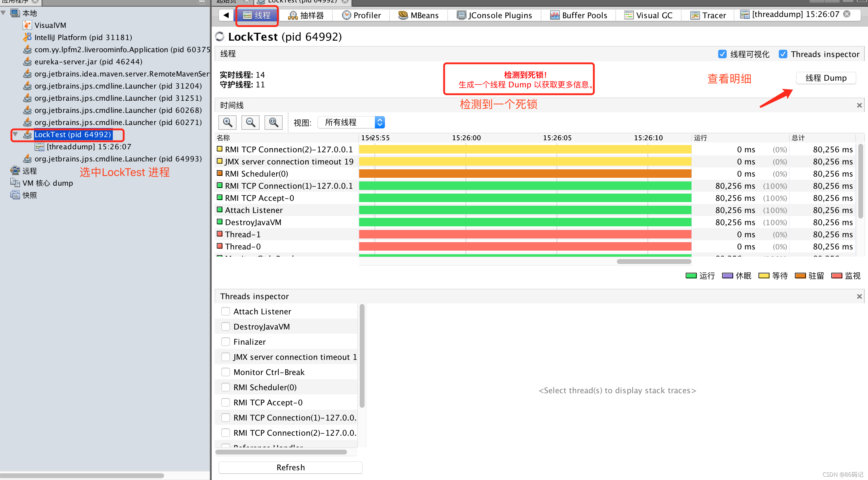
Task: Click the timeline horizontal scrollbar
Action: tap(654, 261)
